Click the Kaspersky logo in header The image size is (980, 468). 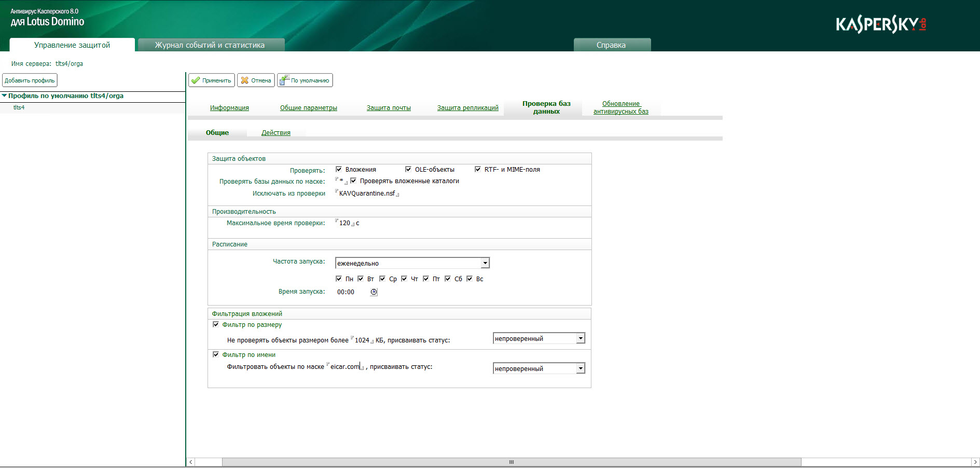(x=880, y=24)
